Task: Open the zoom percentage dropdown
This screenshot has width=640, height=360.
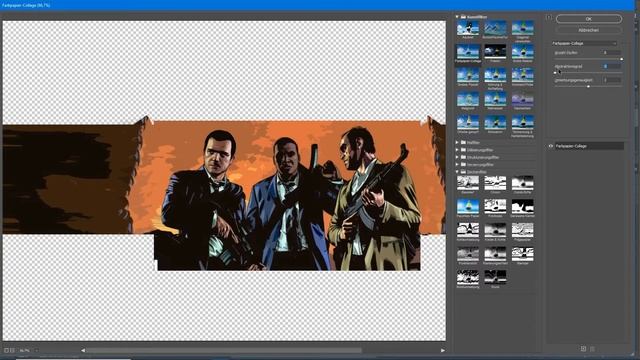Action: [x=37, y=350]
